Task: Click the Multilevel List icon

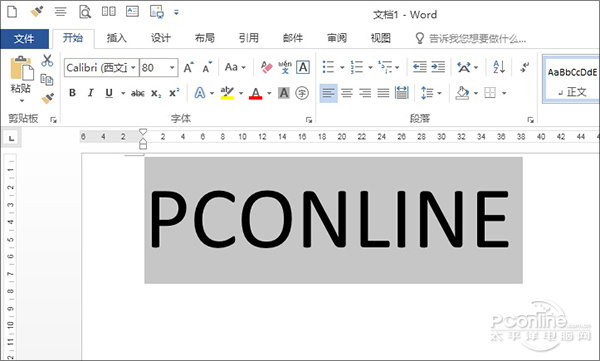Action: point(385,67)
